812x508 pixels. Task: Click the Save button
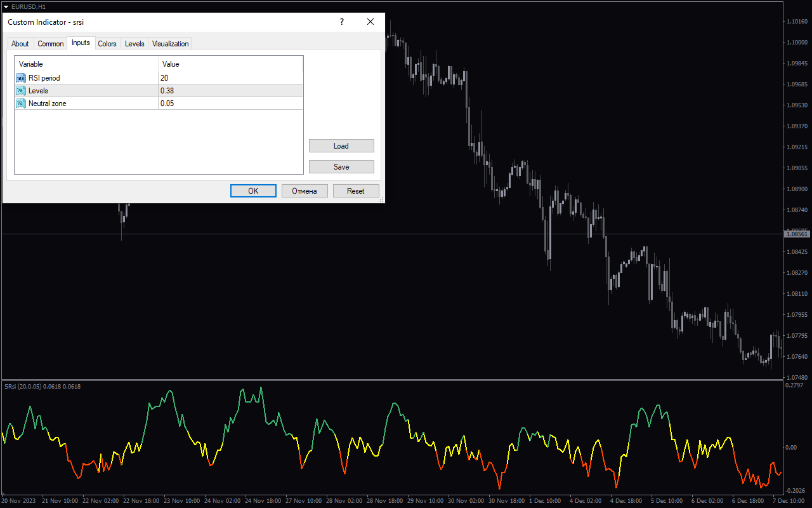341,167
